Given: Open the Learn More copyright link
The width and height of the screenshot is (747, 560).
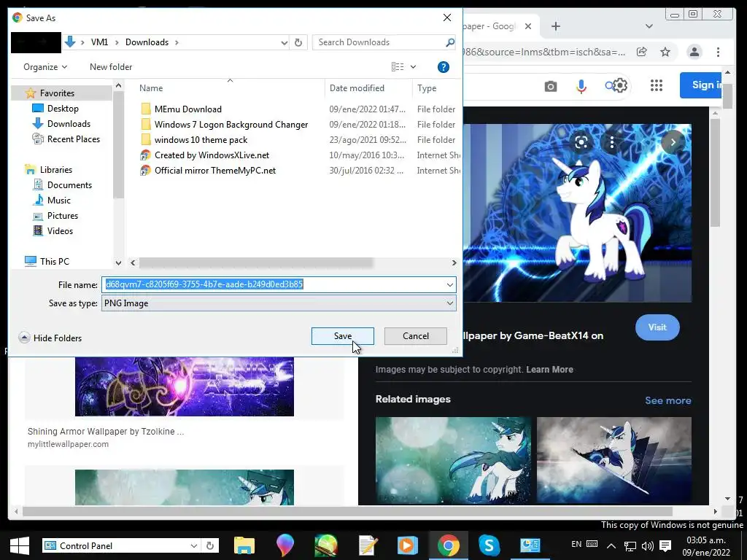Looking at the screenshot, I should [x=549, y=370].
